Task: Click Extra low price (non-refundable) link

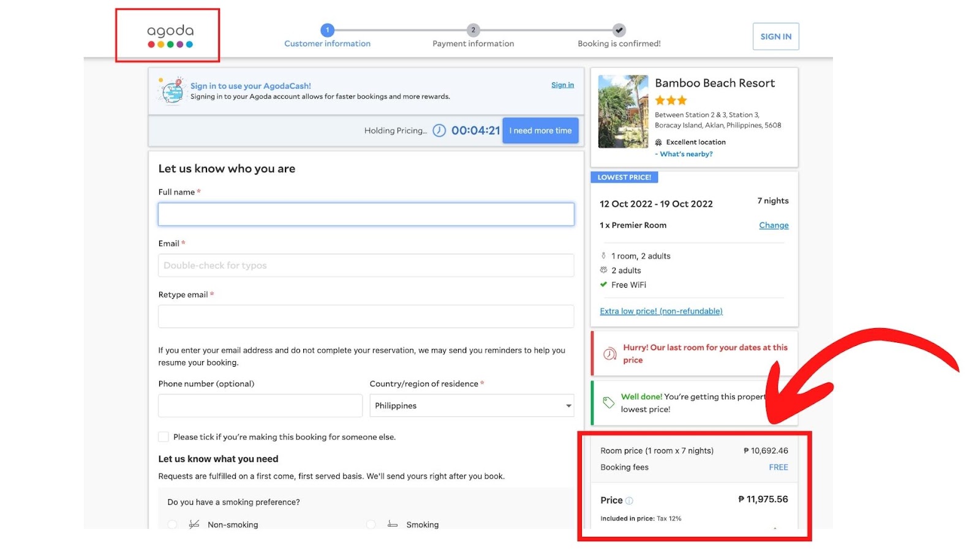Action: click(661, 311)
